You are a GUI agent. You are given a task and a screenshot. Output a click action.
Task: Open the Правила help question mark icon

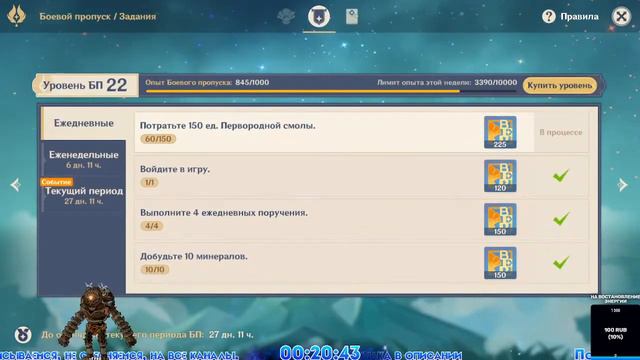[x=549, y=16]
